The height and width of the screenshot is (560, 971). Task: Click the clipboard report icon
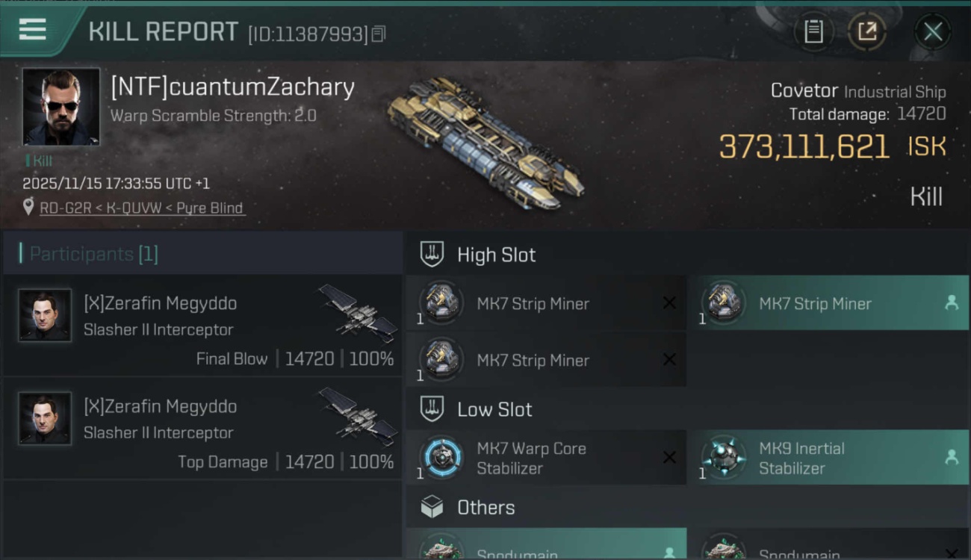813,31
